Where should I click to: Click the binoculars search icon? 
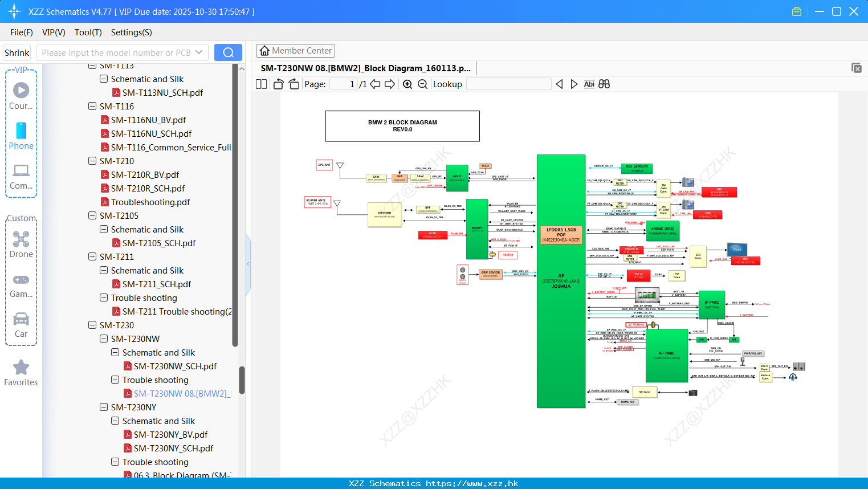(604, 84)
